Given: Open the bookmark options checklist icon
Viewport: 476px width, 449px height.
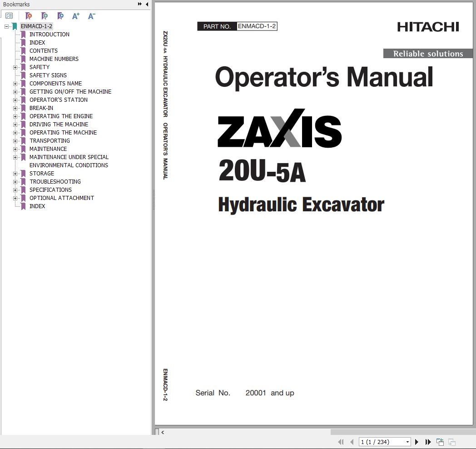Looking at the screenshot, I should [x=9, y=16].
